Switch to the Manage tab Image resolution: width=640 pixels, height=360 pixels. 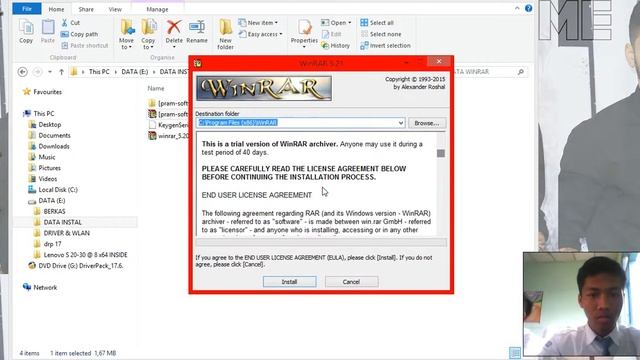click(x=157, y=9)
